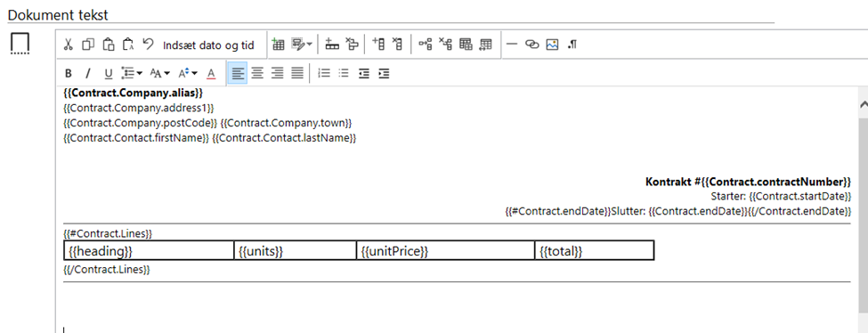Click the Undo arrow icon
Screen dimensions: 868x333
[x=148, y=45]
